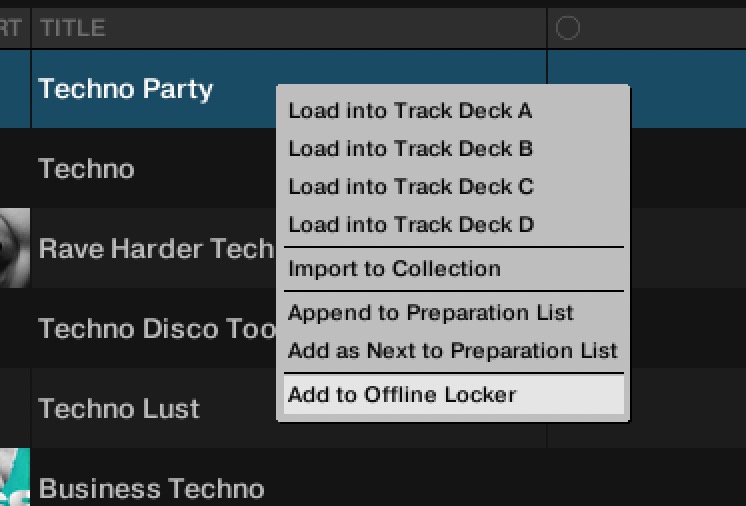The image size is (746, 506).
Task: Load track into Track Deck D
Action: 410,225
